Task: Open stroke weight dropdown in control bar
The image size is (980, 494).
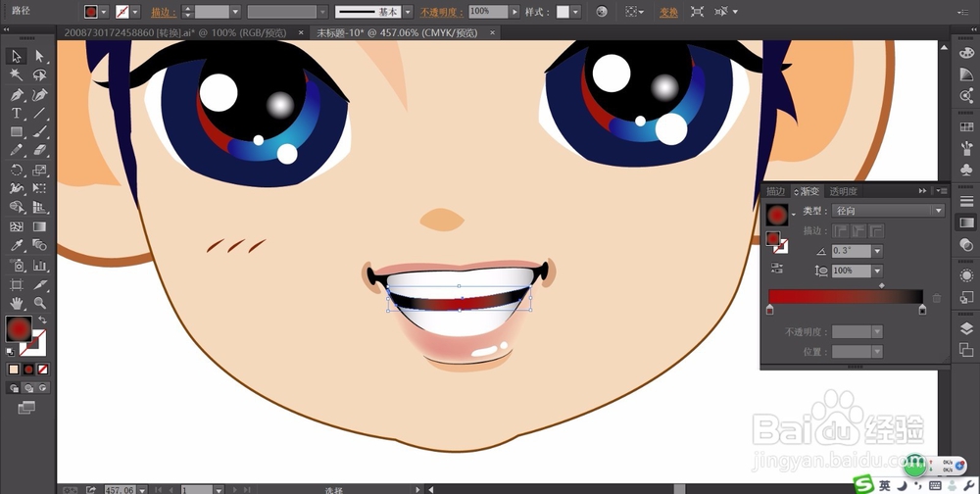Action: tap(235, 12)
